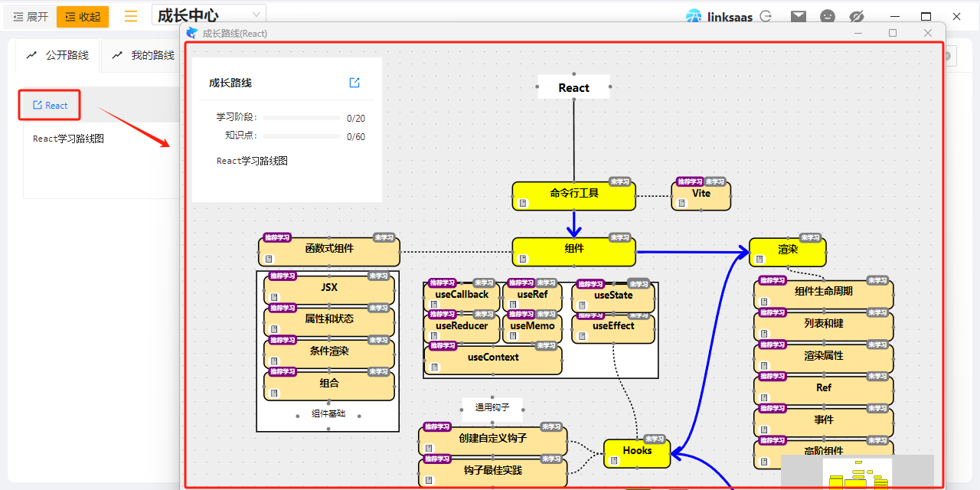Click the document icon in the JSX node
Image resolution: width=980 pixels, height=490 pixels.
275,297
